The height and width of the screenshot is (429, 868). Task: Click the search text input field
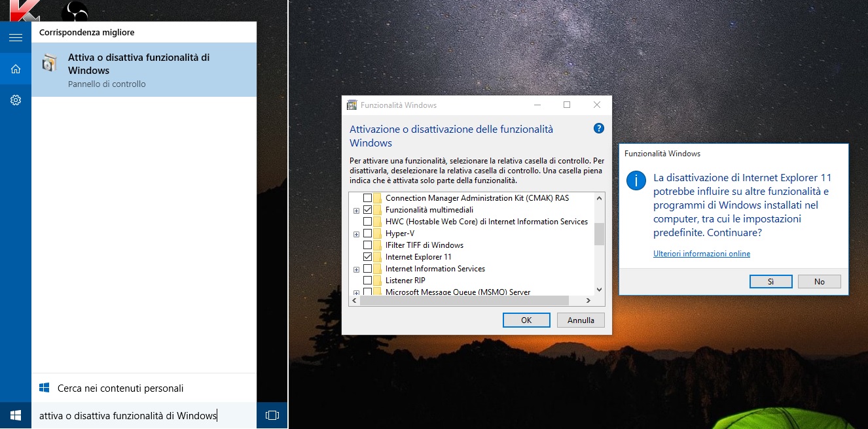coord(144,416)
